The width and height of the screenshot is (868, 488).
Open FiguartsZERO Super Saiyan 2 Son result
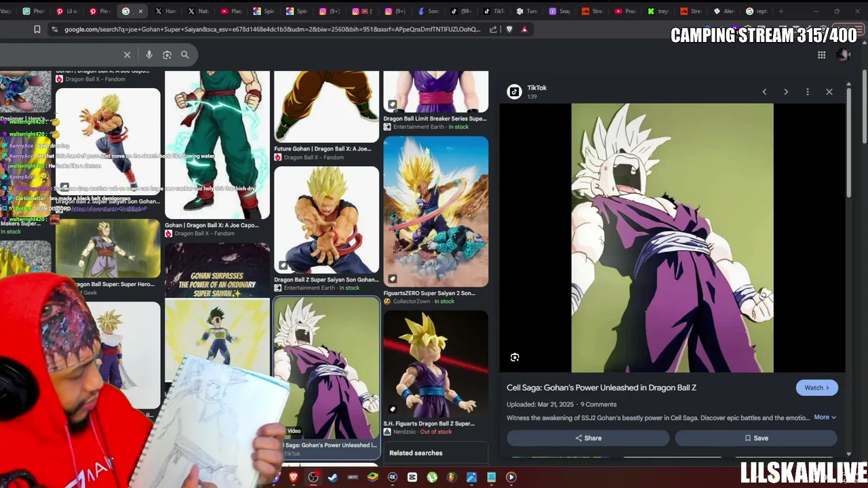click(435, 220)
